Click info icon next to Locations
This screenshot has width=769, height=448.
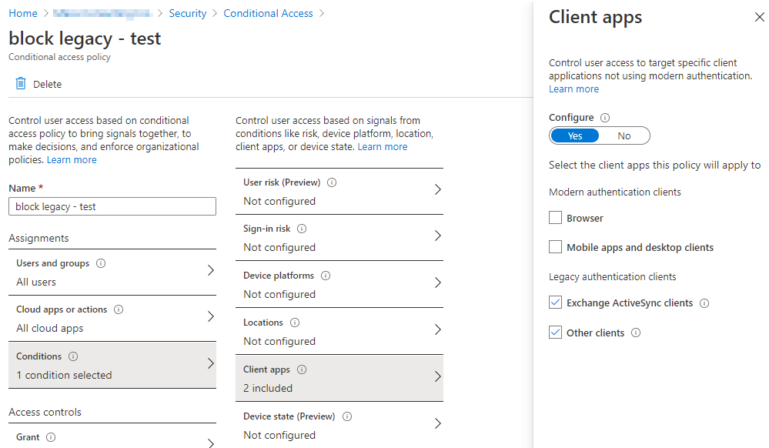(x=295, y=322)
